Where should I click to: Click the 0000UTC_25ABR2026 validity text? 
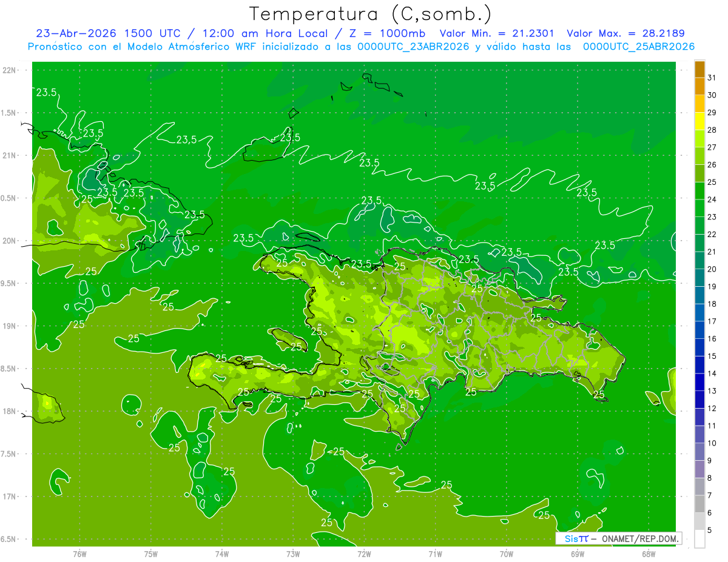[639, 46]
